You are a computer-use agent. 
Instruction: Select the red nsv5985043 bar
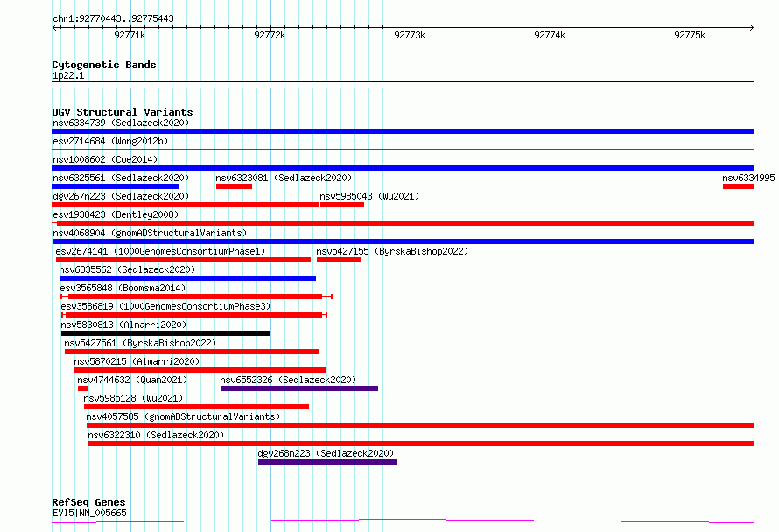pyautogui.click(x=342, y=205)
